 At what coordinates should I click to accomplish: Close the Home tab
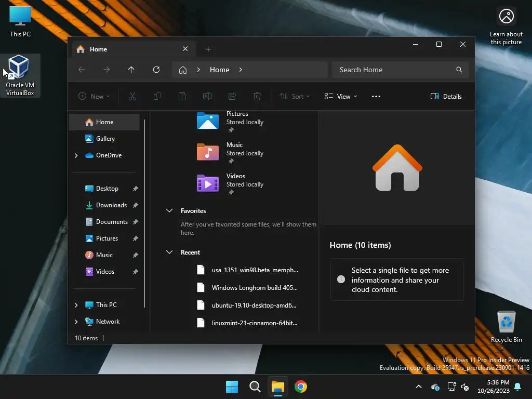[185, 49]
